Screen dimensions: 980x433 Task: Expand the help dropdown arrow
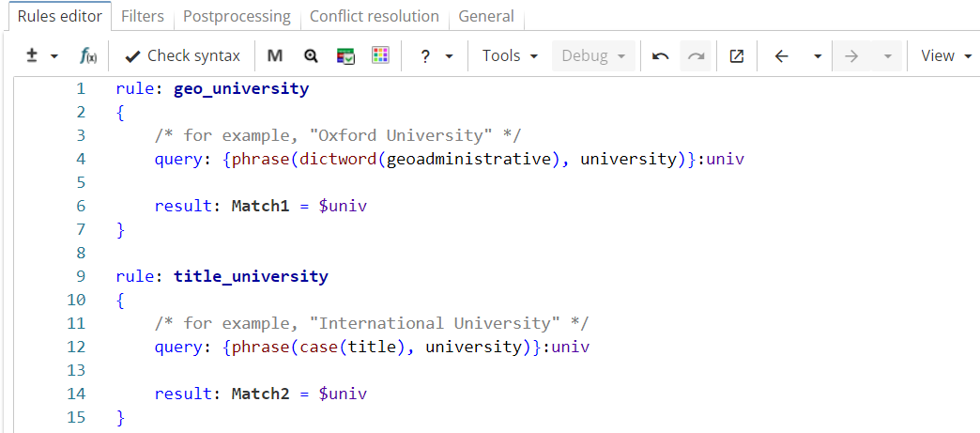tap(449, 56)
